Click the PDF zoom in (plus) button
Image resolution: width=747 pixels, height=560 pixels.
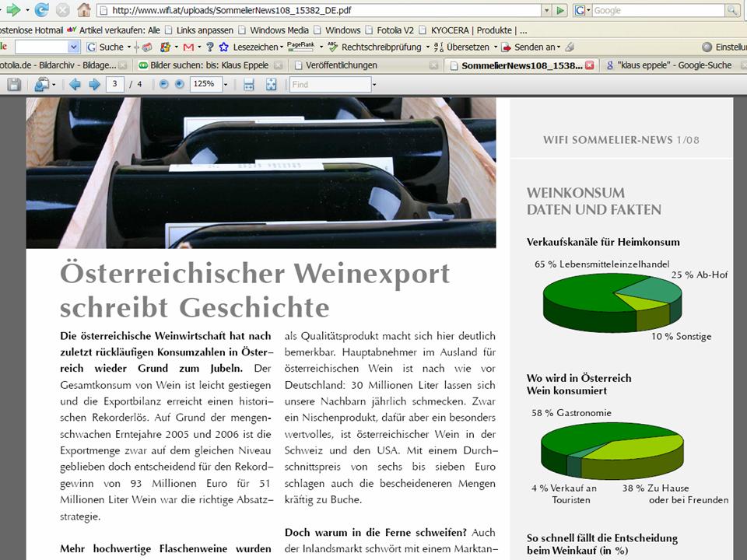point(179,84)
